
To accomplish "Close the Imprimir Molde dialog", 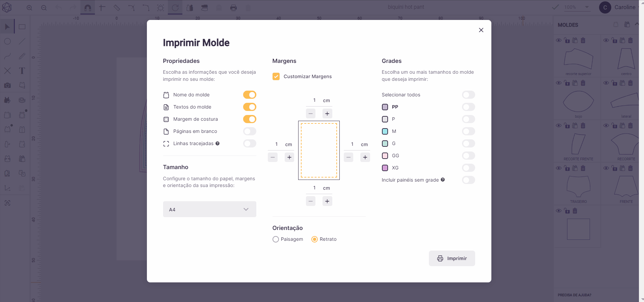I will (x=481, y=30).
